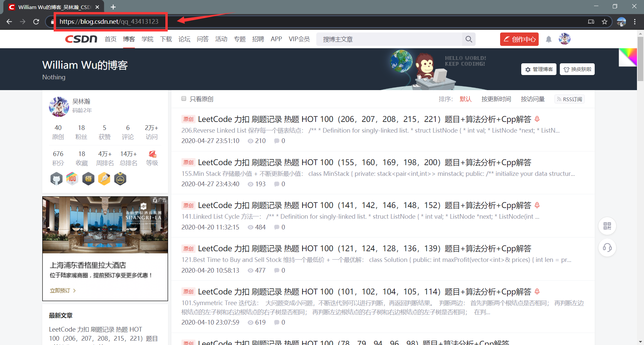Viewport: 644px width, 345px height.
Task: Click the search magnifier icon
Action: 469,39
